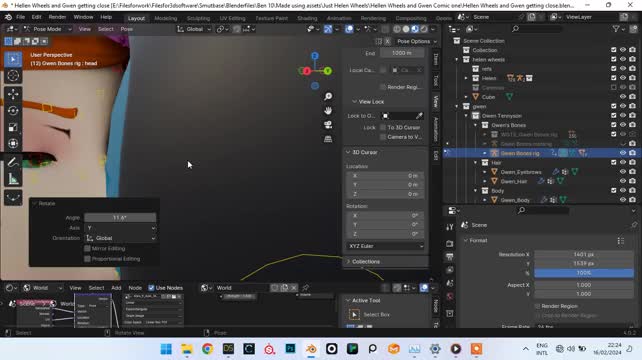Click the clip End 1000 m field

(402, 53)
